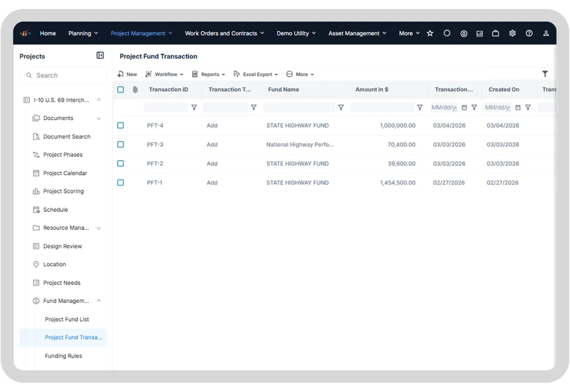
Task: Open the Workflow toolbar menu
Action: click(x=164, y=75)
